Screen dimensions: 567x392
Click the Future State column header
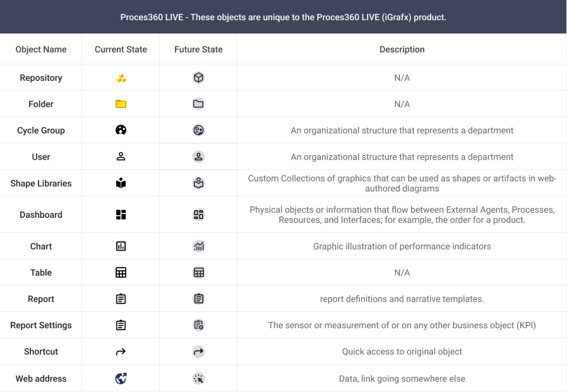[198, 49]
